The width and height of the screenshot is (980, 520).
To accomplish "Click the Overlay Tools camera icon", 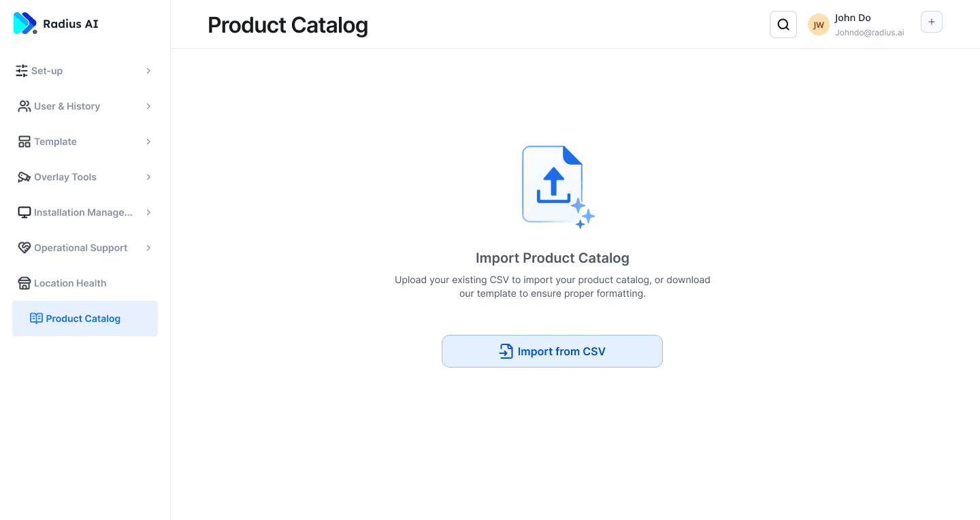I will click(x=24, y=177).
